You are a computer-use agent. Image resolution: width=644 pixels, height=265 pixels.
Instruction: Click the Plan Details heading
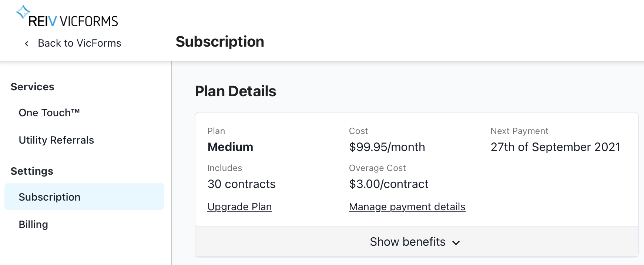235,91
